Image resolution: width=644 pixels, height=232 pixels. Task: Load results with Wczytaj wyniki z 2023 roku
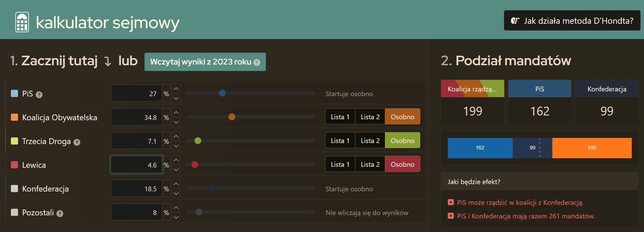[205, 62]
